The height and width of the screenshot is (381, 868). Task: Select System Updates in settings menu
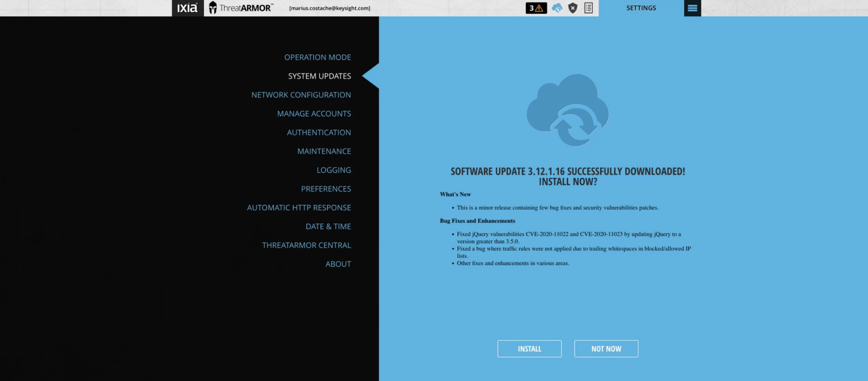(x=319, y=76)
